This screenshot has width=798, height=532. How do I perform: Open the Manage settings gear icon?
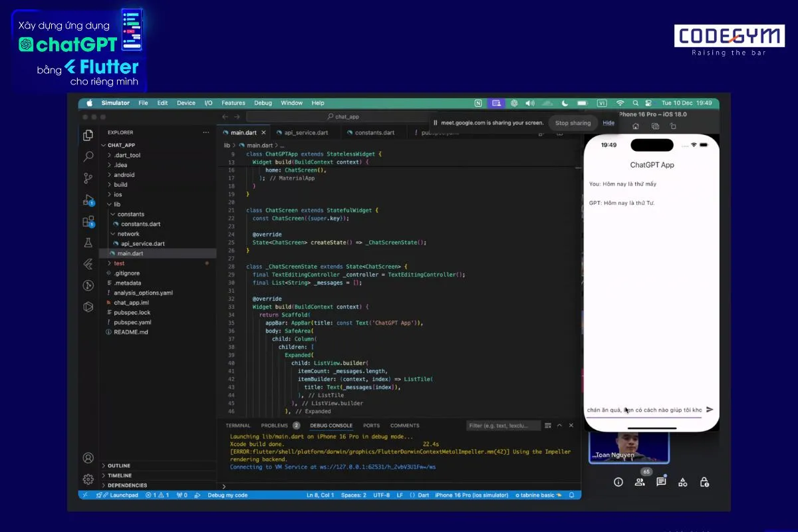(x=88, y=479)
